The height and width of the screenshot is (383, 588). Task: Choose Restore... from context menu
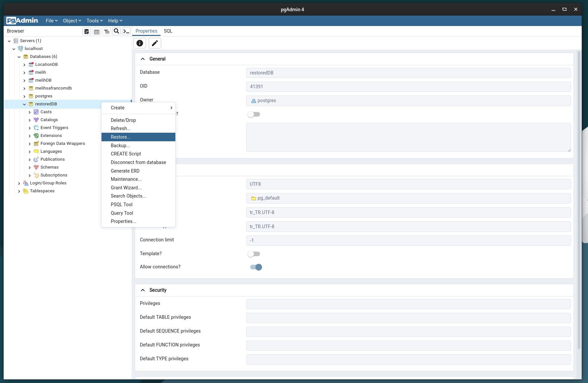coord(138,137)
